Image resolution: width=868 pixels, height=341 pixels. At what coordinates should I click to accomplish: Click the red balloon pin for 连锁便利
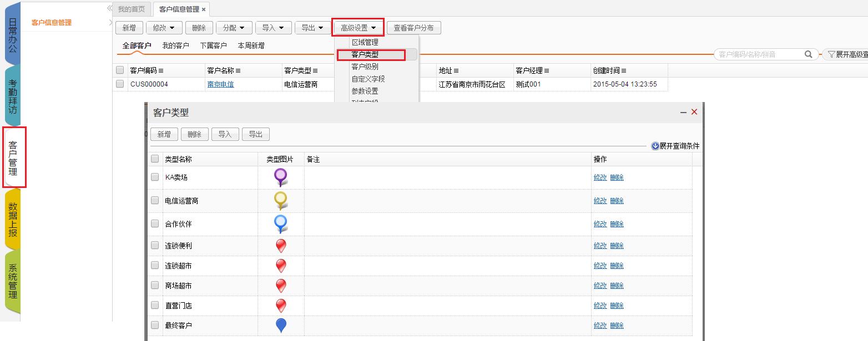point(281,246)
